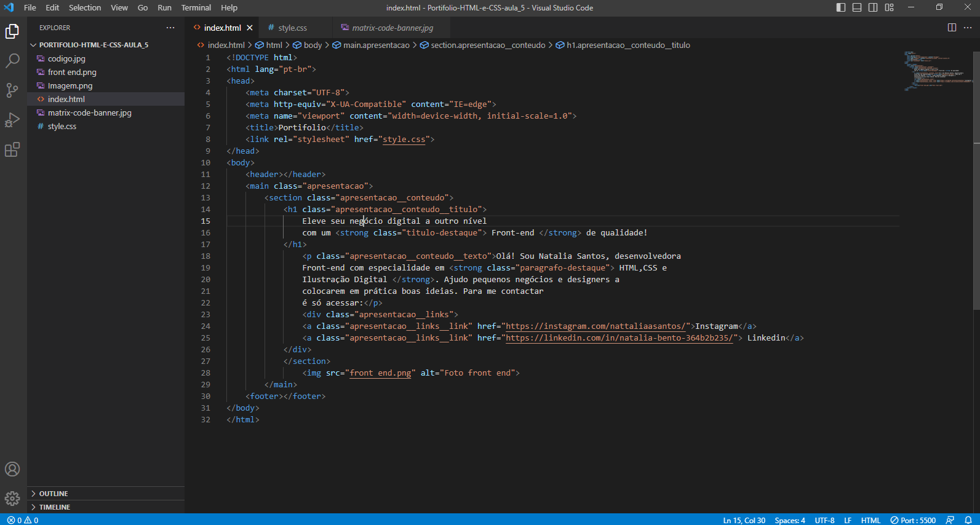Open editor More Actions ellipsis
The image size is (980, 525).
968,28
